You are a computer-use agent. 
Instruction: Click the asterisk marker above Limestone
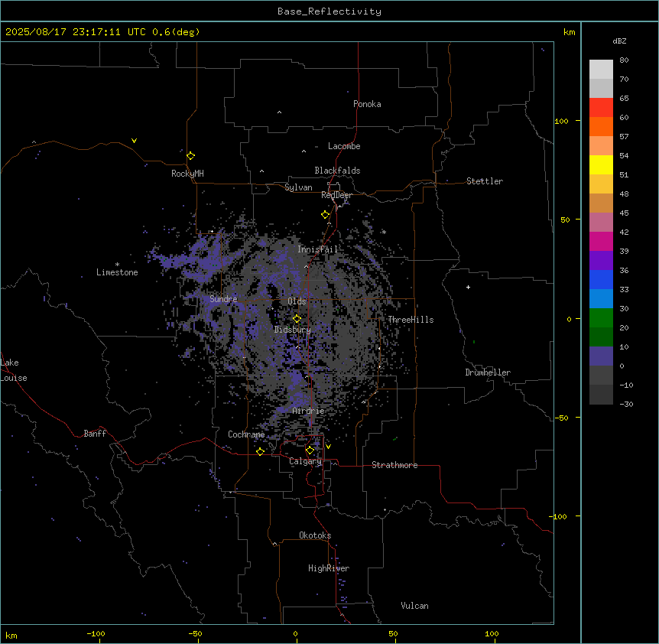tap(117, 265)
